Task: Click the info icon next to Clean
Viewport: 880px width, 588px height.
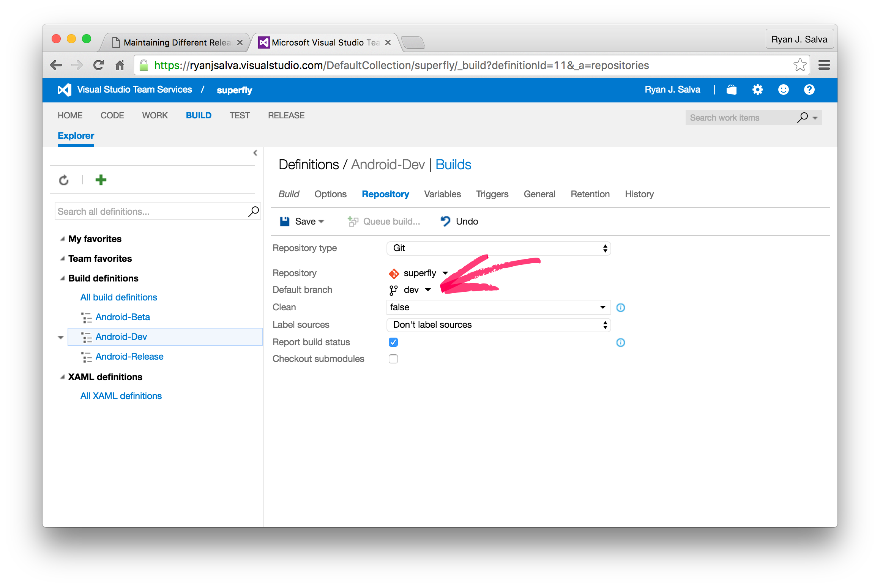Action: click(620, 308)
